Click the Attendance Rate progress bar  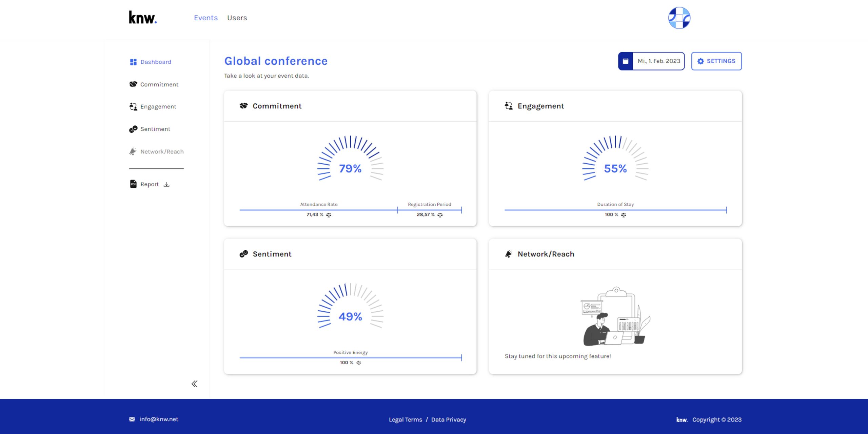point(318,210)
